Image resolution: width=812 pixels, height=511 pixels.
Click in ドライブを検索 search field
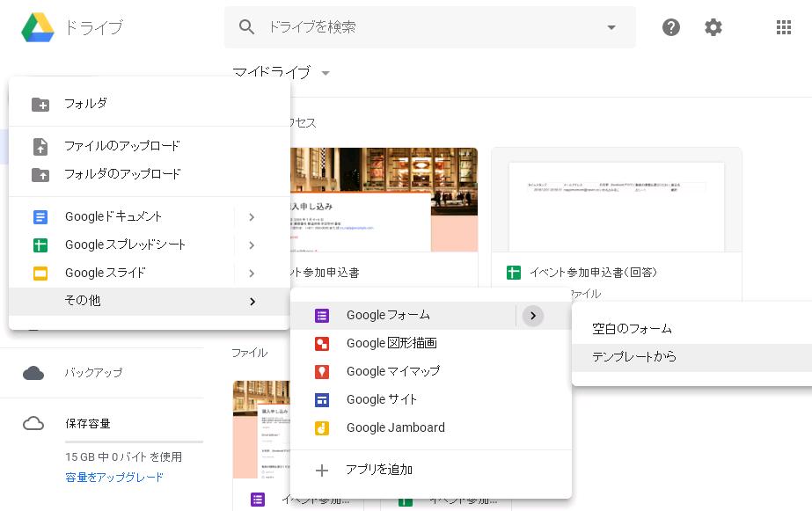[430, 27]
